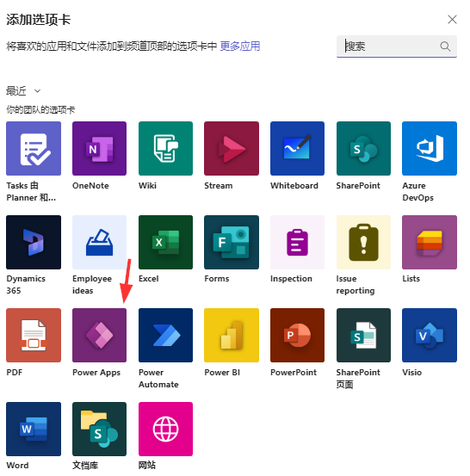Add the PDF tab app

[34, 335]
